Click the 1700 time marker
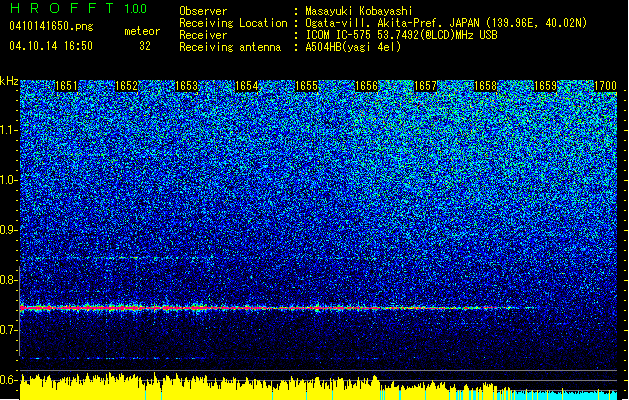 click(x=605, y=86)
